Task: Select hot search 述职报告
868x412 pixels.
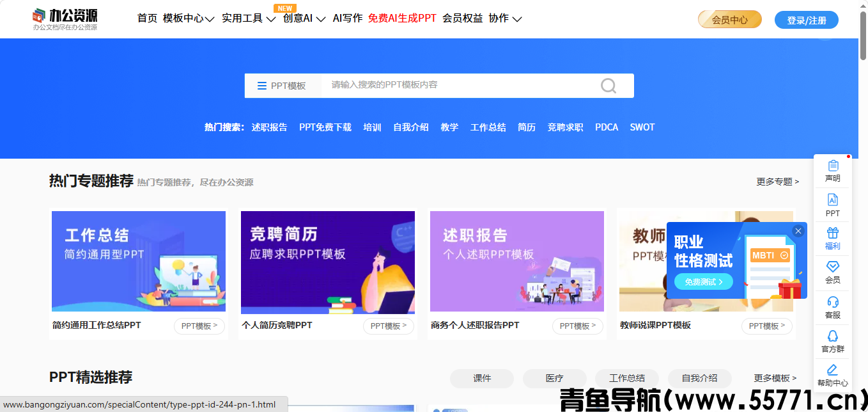Action: 269,127
